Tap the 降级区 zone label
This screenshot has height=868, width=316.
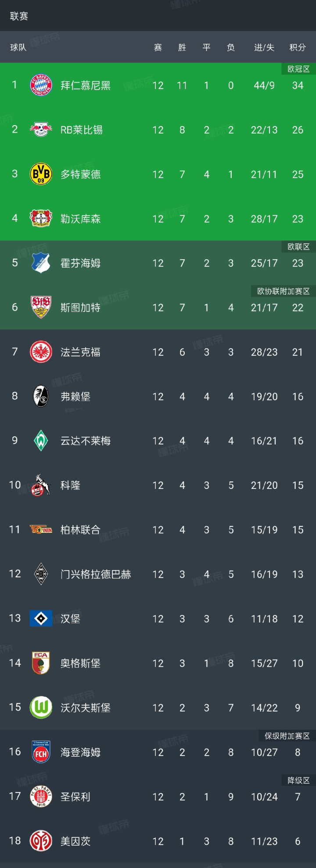[x=298, y=780]
